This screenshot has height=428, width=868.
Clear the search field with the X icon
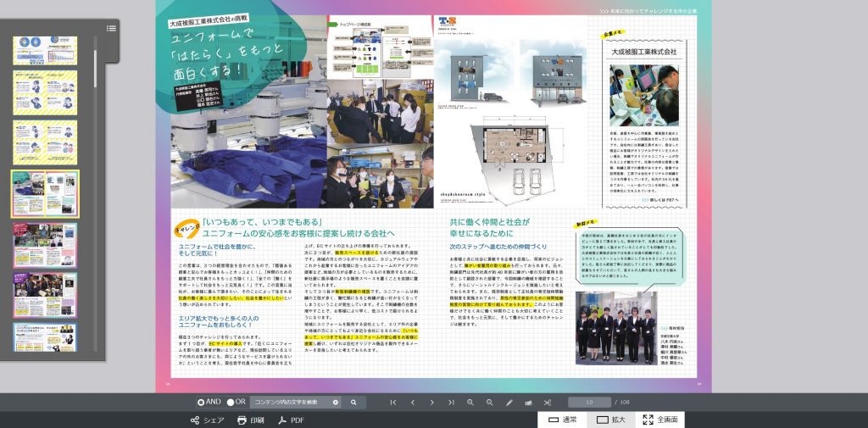(336, 403)
